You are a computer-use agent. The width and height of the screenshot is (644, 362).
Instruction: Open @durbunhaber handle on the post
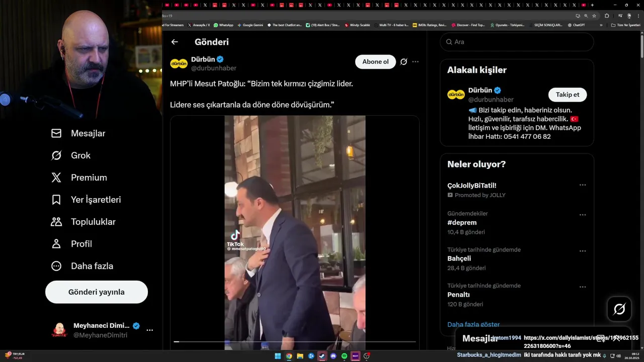[x=213, y=68]
